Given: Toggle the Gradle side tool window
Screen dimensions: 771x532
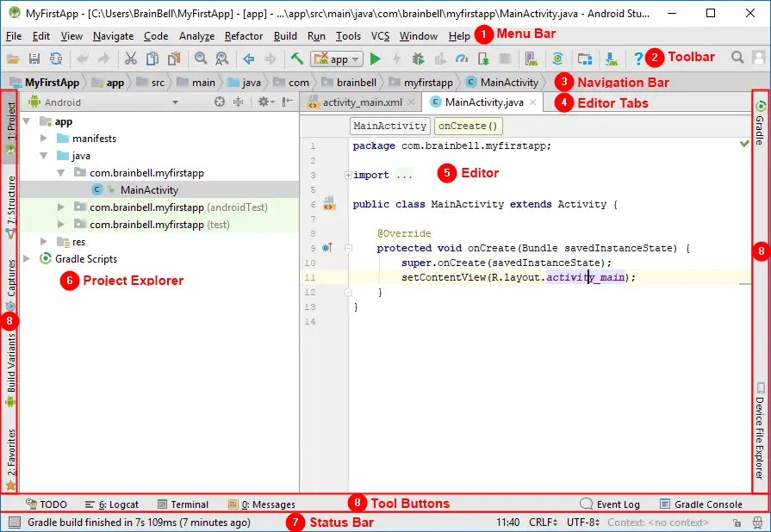Looking at the screenshot, I should click(x=760, y=123).
